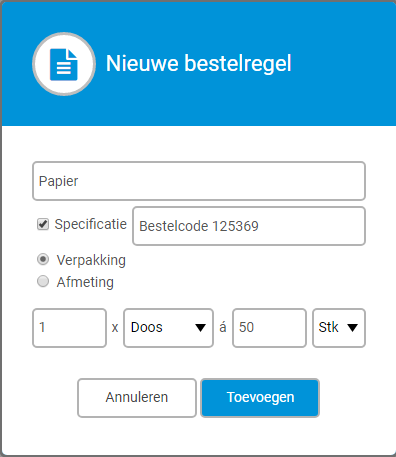This screenshot has height=457, width=396.
Task: Click the Toevoegen button
Action: click(x=260, y=398)
